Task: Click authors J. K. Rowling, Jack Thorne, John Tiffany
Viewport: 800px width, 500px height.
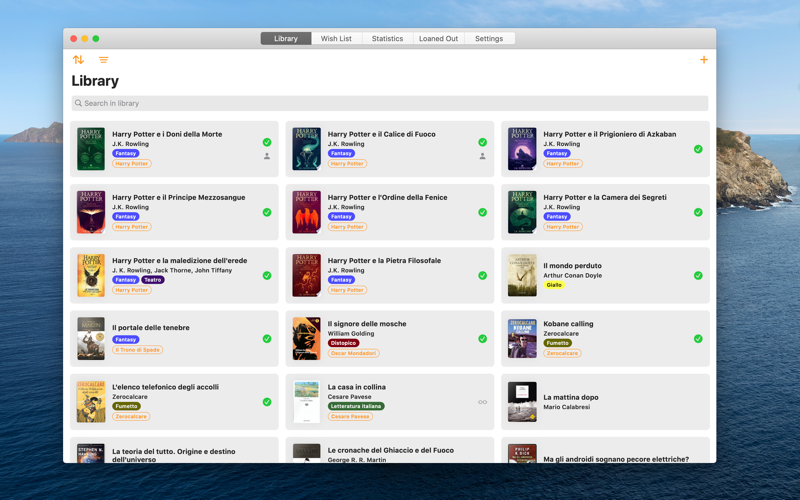Action: point(172,270)
